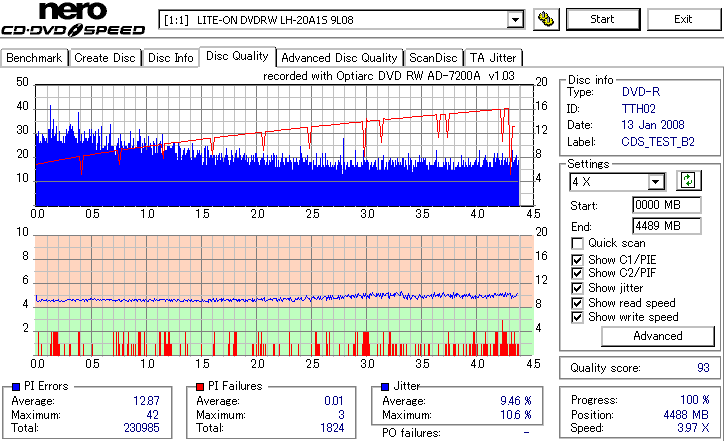The height and width of the screenshot is (441, 724).
Task: Click Jitter maximum 10.6 %
Action: pyautogui.click(x=516, y=415)
